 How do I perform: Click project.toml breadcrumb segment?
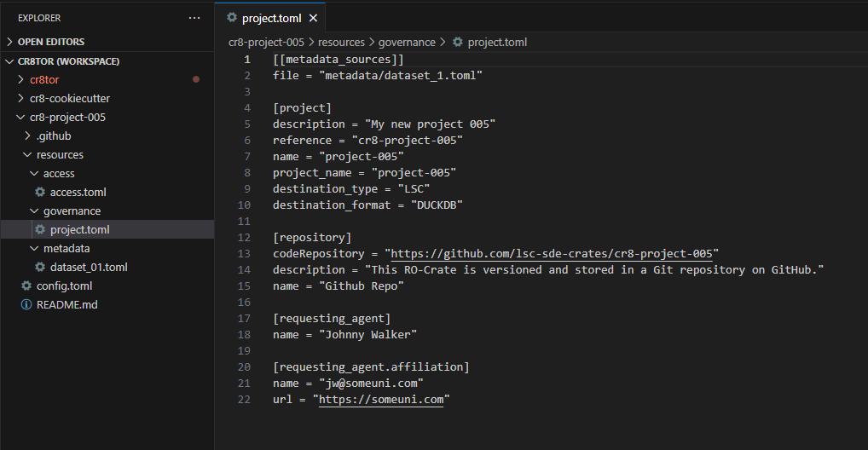[497, 42]
